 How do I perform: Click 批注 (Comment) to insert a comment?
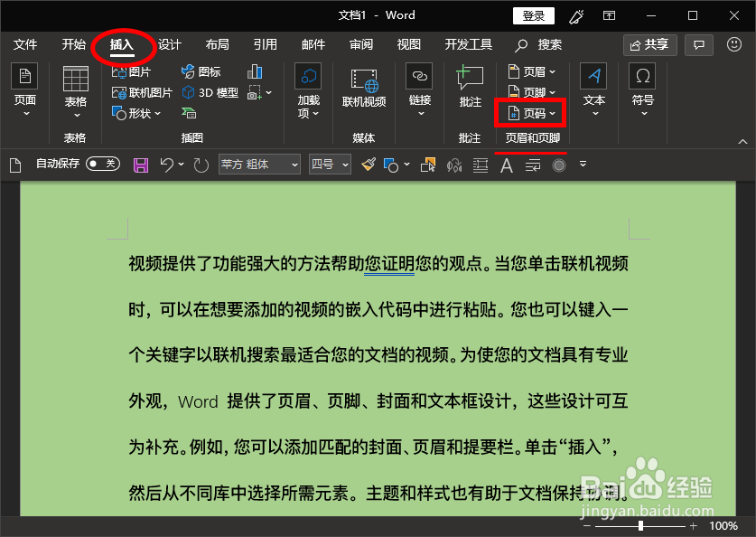[x=470, y=86]
